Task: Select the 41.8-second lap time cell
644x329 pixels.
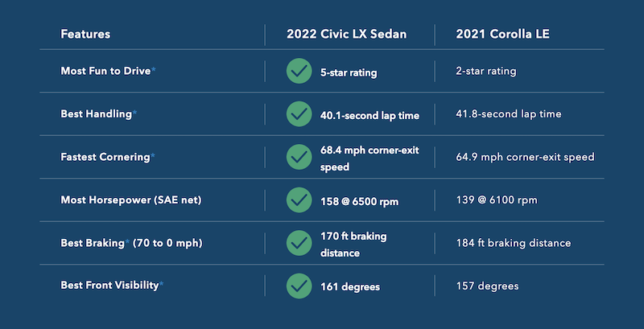Action: pyautogui.click(x=509, y=114)
